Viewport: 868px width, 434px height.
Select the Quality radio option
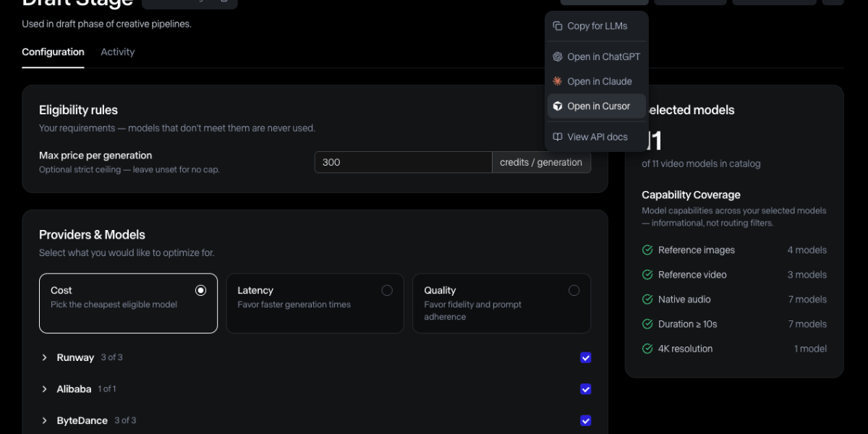pos(574,290)
